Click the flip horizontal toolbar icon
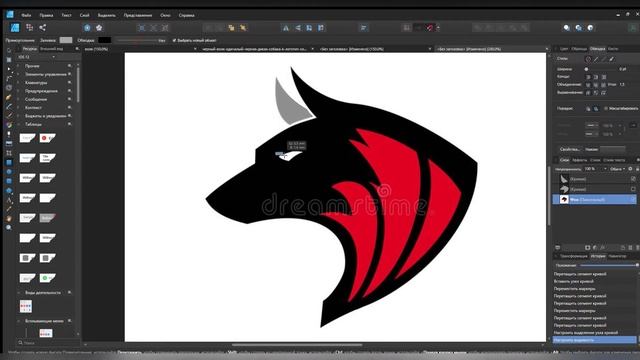Screen dimensions: 640x360 [286, 28]
